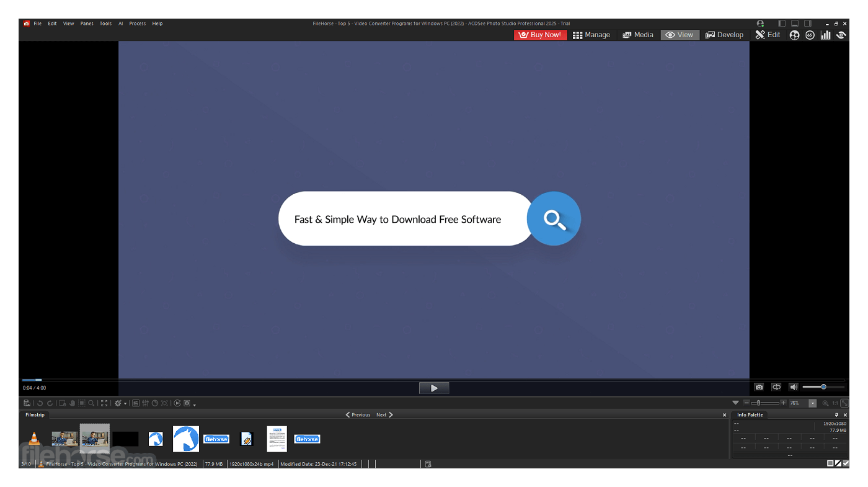This screenshot has width=868, height=487.
Task: Pin the Info Palette pane
Action: (836, 415)
